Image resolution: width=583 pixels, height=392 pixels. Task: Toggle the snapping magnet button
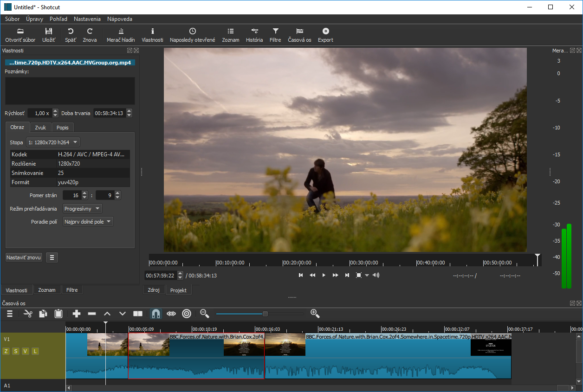click(156, 314)
